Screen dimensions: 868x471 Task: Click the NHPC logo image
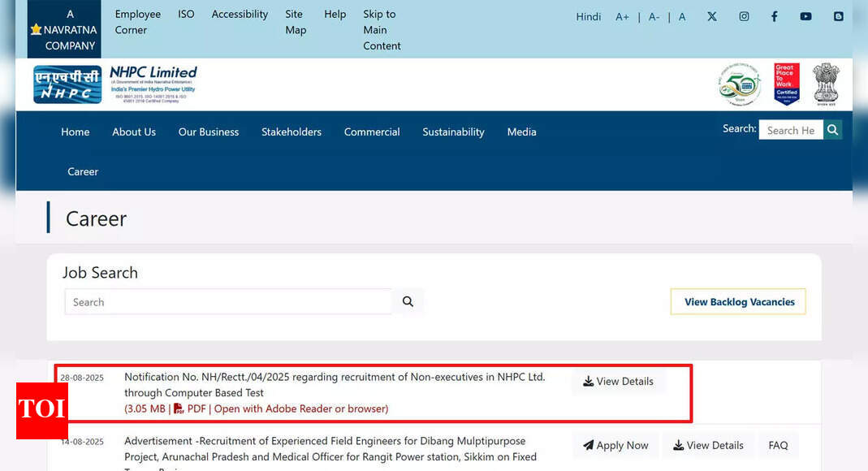(67, 84)
